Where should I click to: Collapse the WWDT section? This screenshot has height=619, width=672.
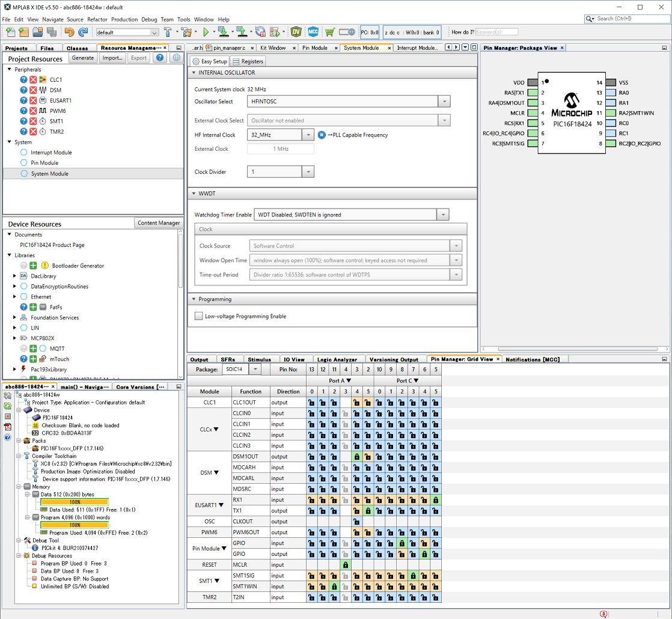point(194,194)
